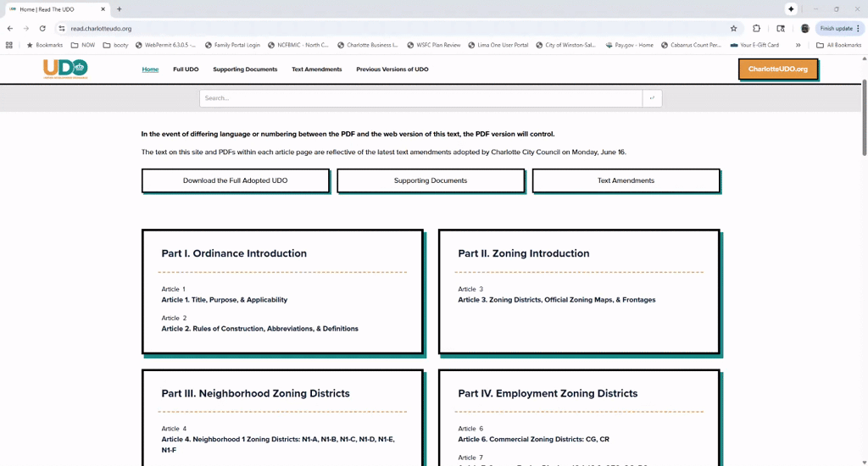Click the address bar URL read.charlotteudo.org
Image resolution: width=868 pixels, height=466 pixels.
pyautogui.click(x=101, y=28)
